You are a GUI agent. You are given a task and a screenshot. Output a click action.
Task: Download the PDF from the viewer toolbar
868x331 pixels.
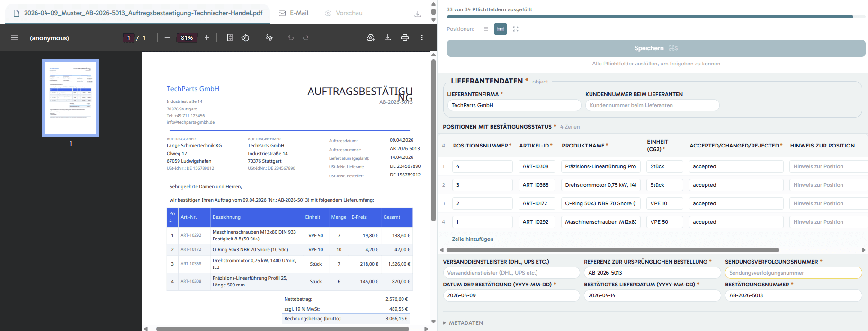(x=388, y=37)
